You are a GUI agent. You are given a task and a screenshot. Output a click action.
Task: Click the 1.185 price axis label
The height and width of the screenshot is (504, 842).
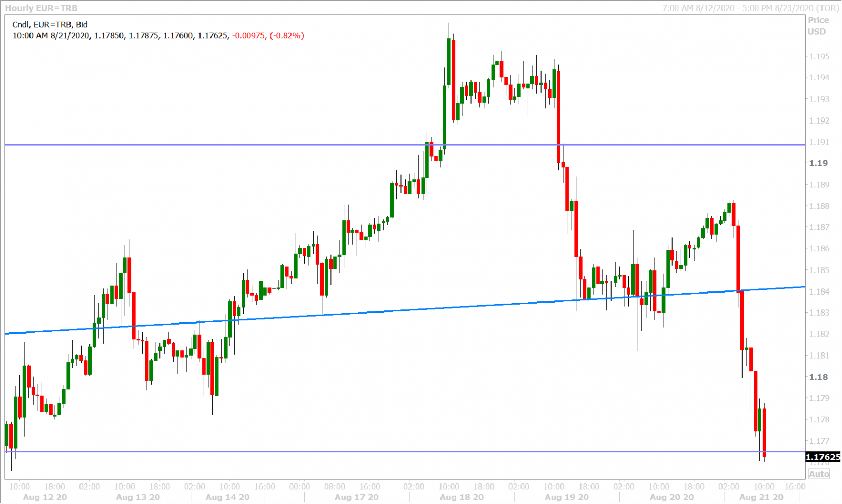[819, 270]
